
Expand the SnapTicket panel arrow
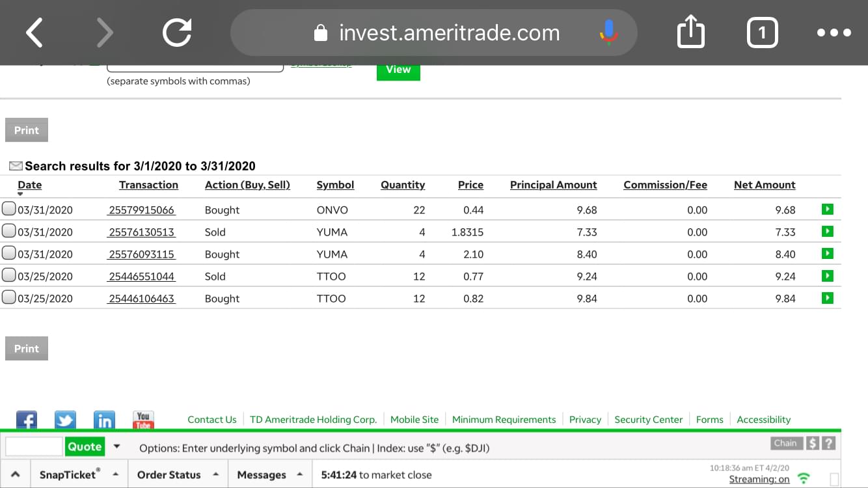pos(115,474)
